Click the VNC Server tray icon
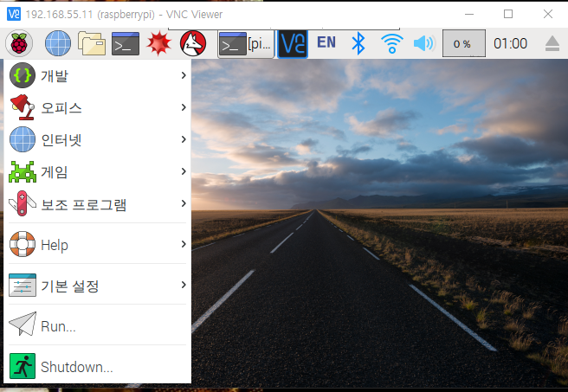Image resolution: width=568 pixels, height=392 pixels. point(293,44)
